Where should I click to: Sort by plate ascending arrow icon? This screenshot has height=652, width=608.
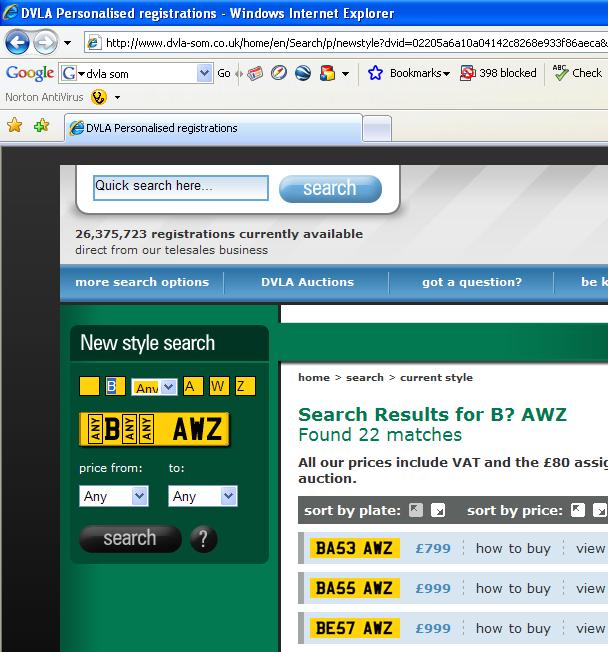pos(416,509)
